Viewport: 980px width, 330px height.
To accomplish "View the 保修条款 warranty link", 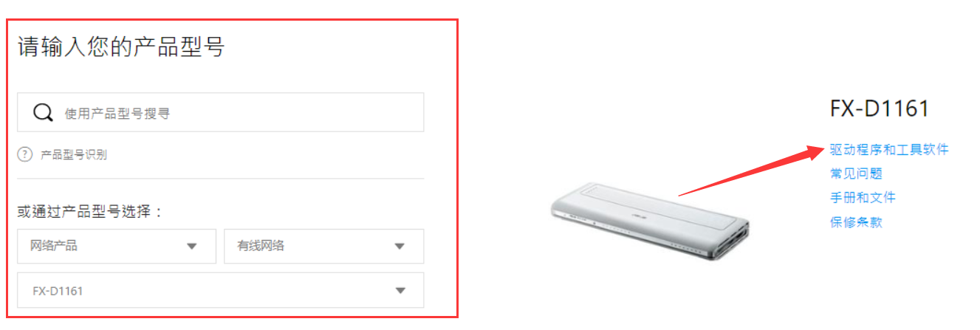I will click(856, 222).
